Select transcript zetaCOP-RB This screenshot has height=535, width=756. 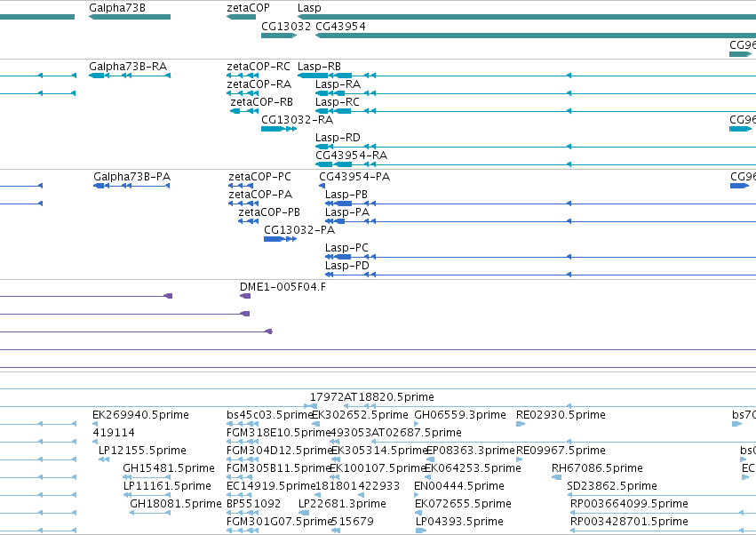coord(262,102)
